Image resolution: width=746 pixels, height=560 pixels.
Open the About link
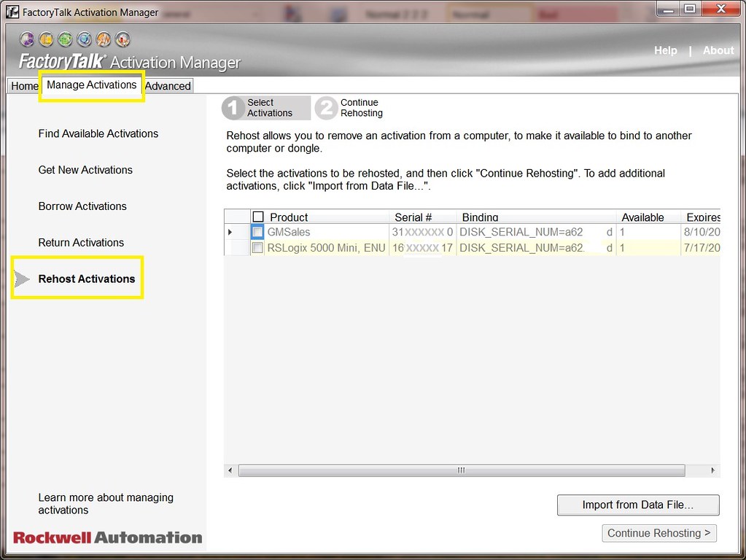pyautogui.click(x=718, y=50)
